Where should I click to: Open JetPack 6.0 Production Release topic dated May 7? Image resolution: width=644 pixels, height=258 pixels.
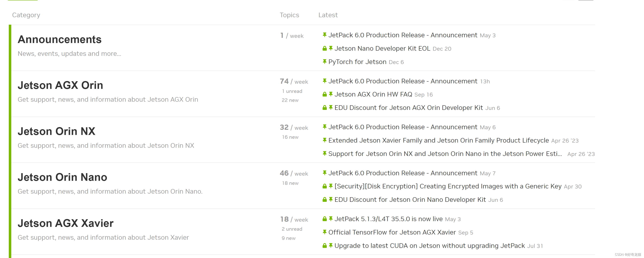pos(403,173)
